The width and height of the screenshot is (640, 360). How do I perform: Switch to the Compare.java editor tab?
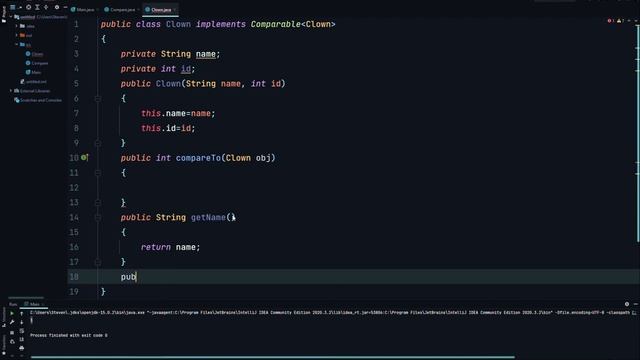coord(122,9)
